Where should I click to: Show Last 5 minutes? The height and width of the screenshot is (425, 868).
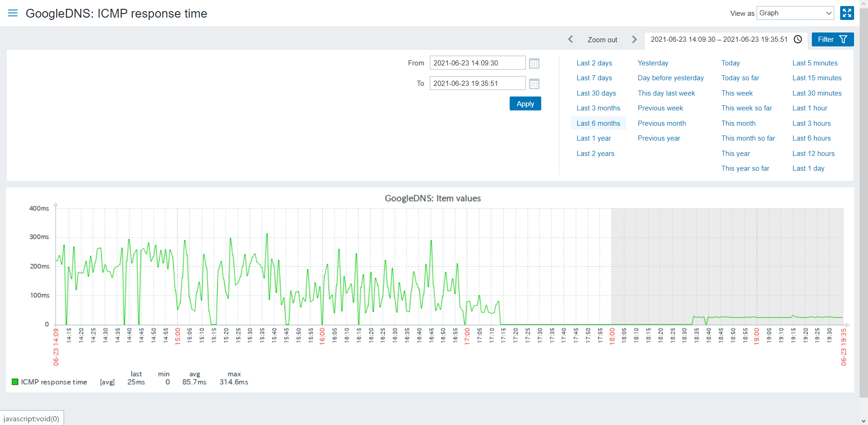click(x=815, y=63)
